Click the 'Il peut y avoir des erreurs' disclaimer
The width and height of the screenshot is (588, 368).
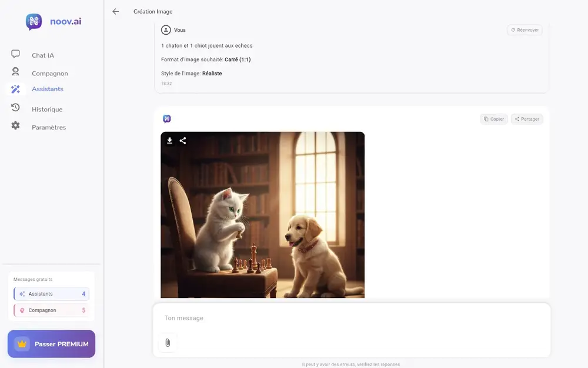click(x=351, y=364)
